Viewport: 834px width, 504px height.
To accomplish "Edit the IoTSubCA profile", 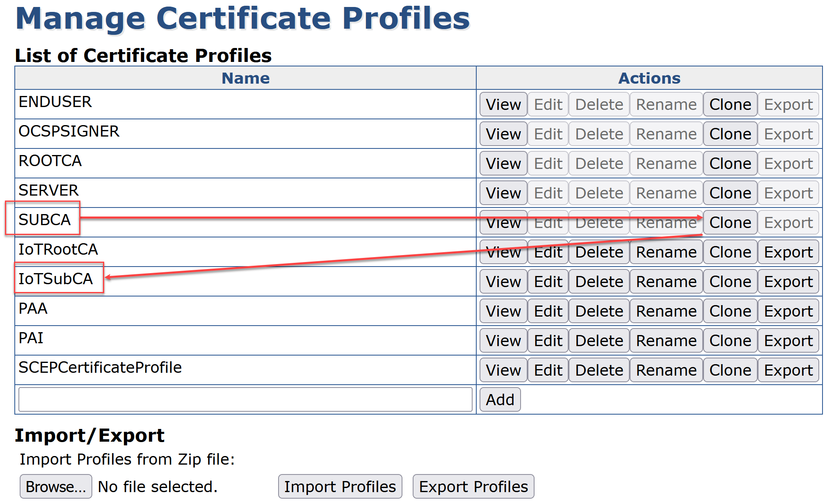I will point(548,281).
